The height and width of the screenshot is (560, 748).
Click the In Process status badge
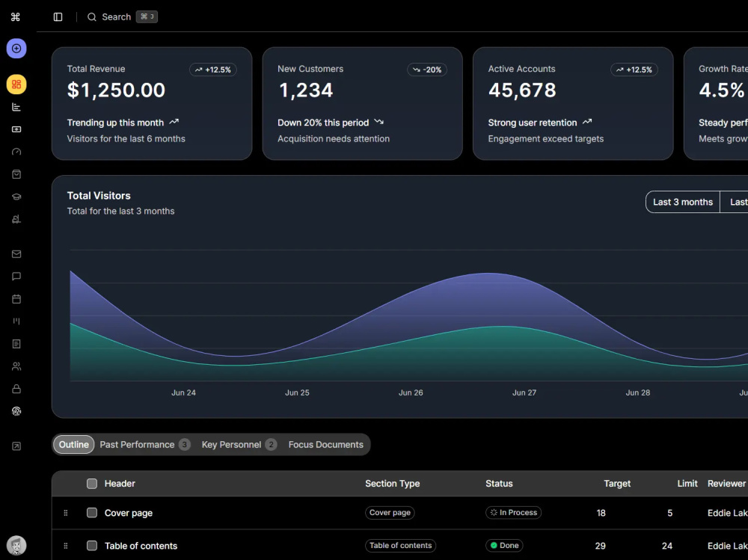513,513
